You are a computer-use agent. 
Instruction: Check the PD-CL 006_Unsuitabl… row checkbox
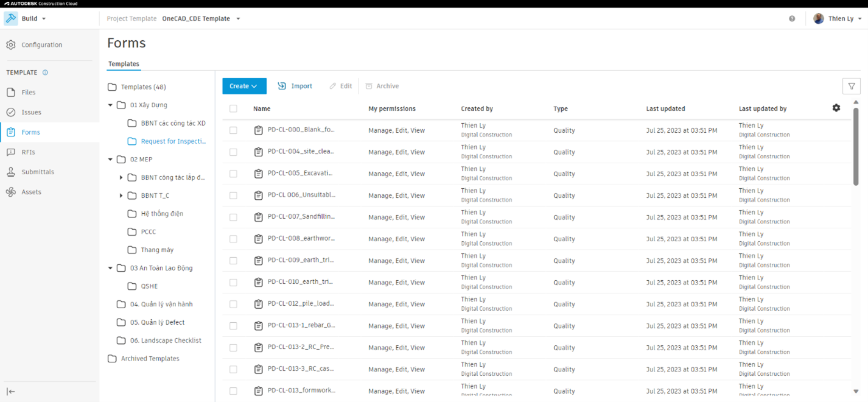click(x=233, y=196)
